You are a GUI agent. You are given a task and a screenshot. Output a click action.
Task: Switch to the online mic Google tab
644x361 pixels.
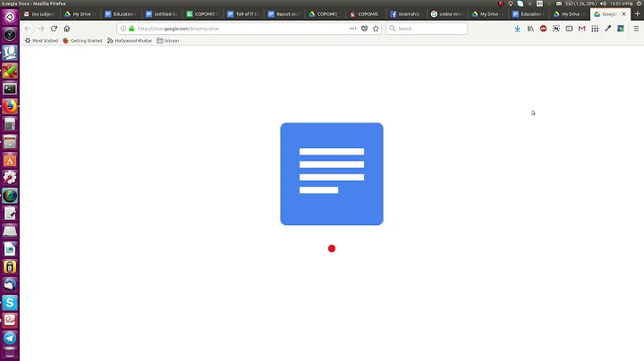[x=447, y=14]
